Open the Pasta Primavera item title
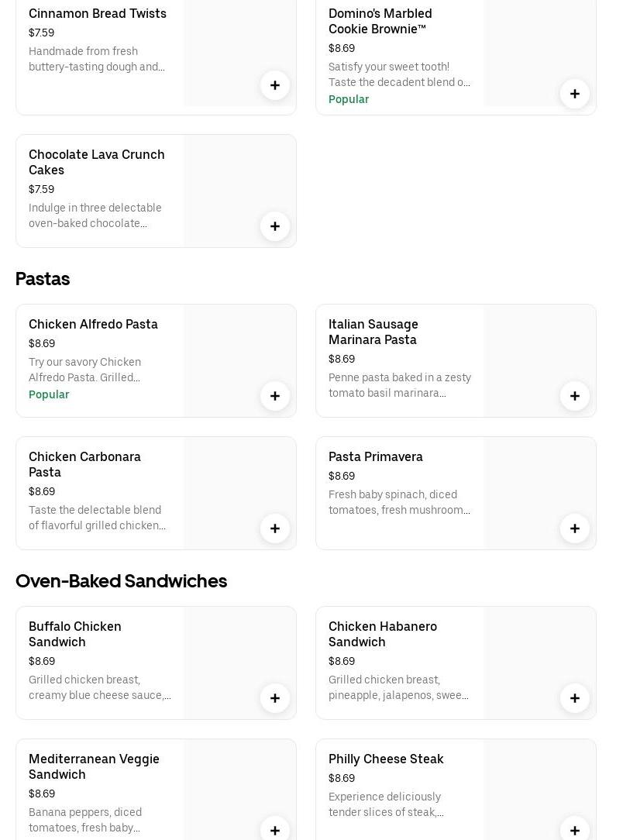Image resolution: width=623 pixels, height=840 pixels. click(x=376, y=456)
